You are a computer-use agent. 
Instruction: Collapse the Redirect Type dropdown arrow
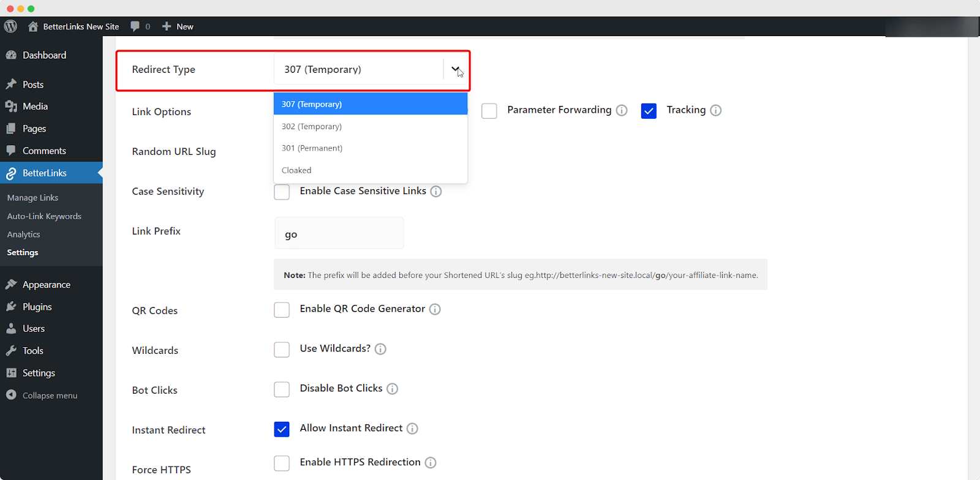point(455,69)
